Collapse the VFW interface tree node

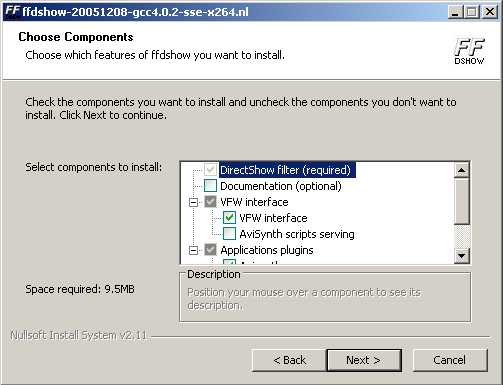click(193, 202)
